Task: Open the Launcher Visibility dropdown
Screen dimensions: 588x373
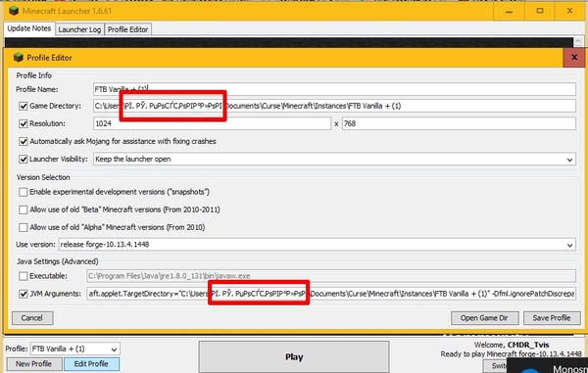Action: tap(569, 160)
